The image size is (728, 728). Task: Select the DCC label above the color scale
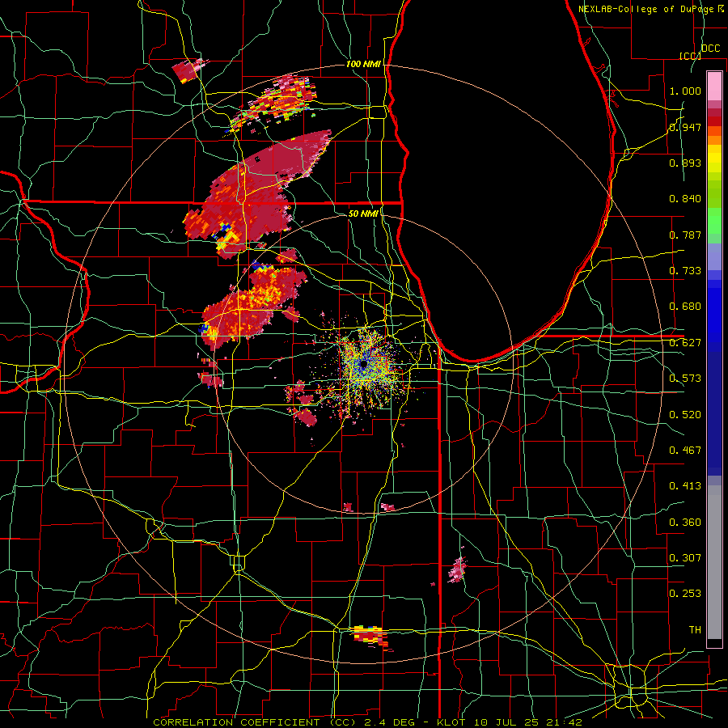tap(710, 49)
